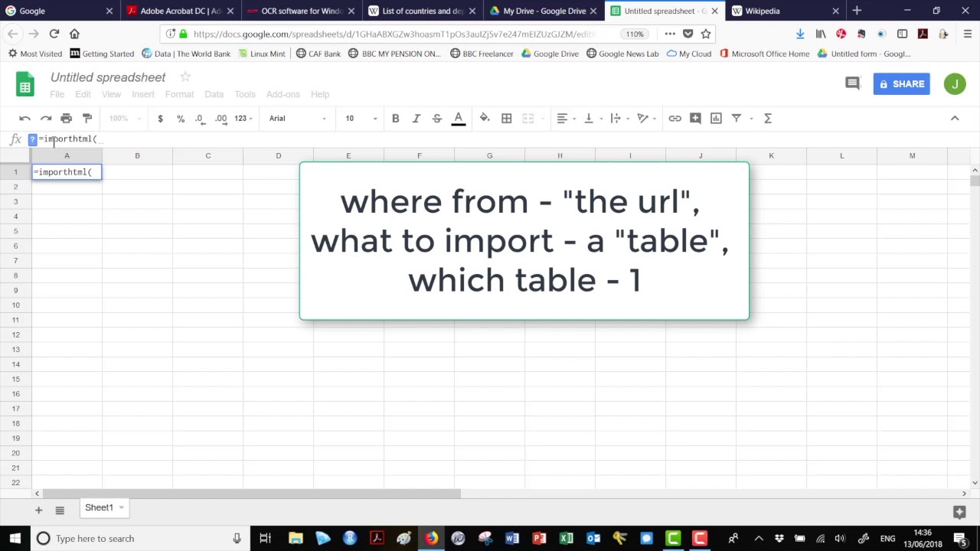Select column B header
The width and height of the screenshot is (980, 551).
[137, 156]
